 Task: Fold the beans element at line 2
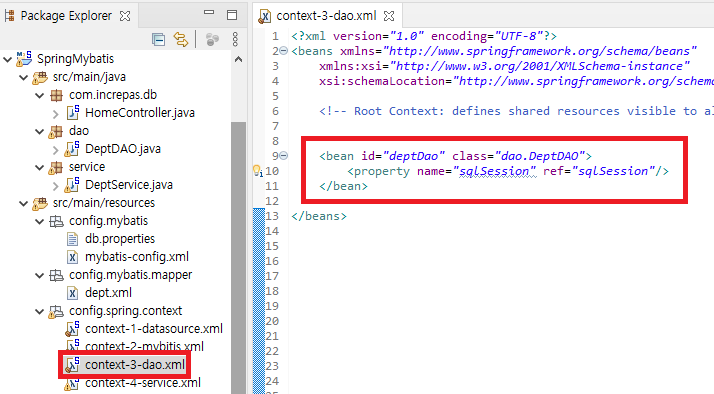[x=283, y=51]
